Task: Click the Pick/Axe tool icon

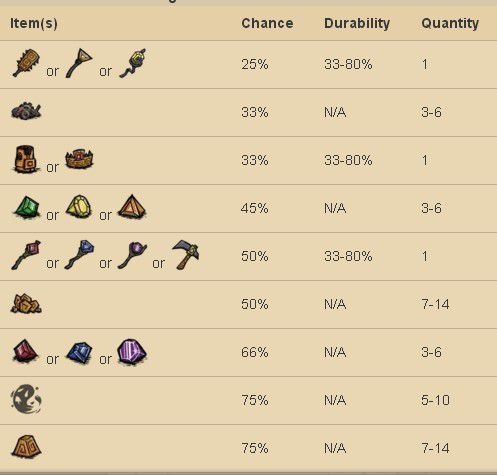Action: click(186, 255)
